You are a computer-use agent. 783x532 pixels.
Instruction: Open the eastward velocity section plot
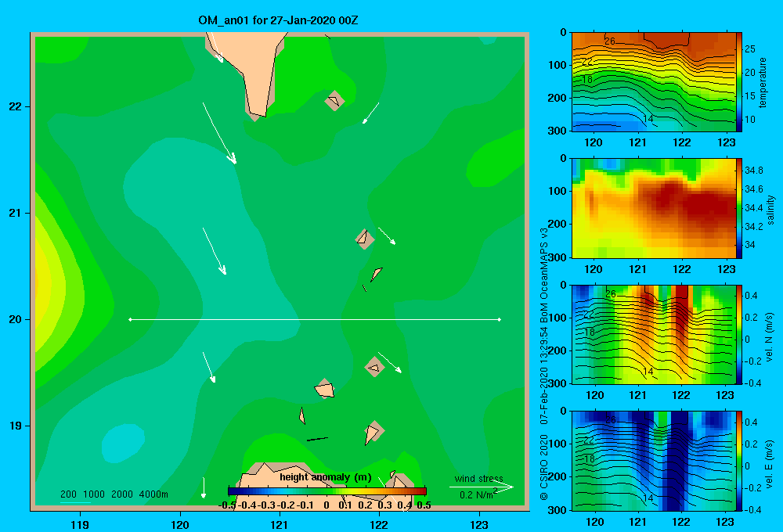[x=654, y=461]
